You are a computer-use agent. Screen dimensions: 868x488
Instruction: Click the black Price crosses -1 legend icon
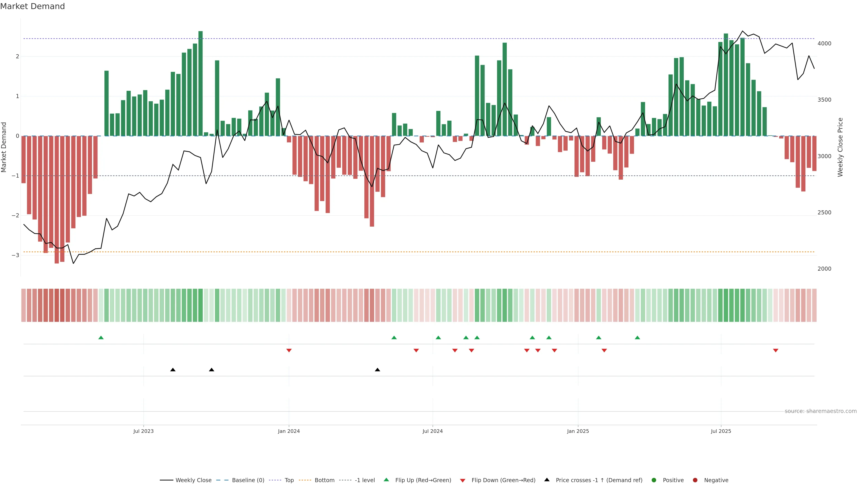point(547,480)
